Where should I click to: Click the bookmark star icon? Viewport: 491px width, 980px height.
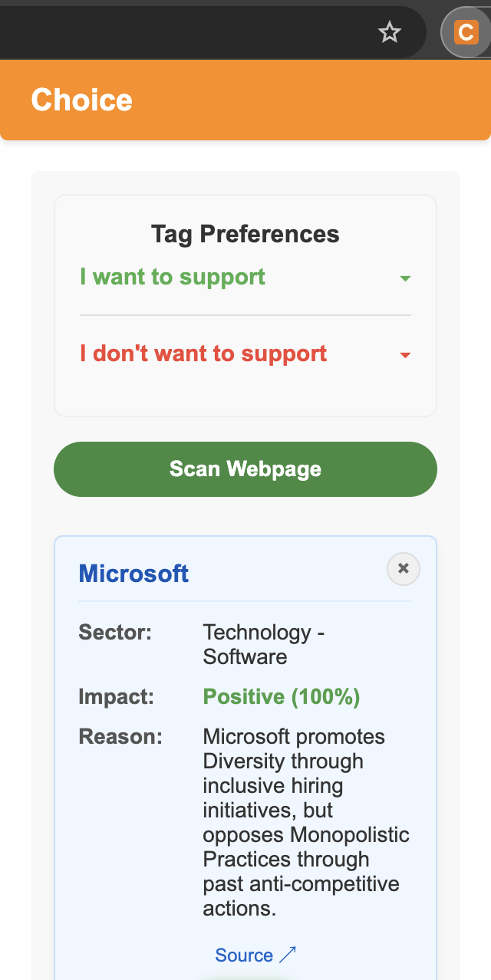tap(390, 32)
